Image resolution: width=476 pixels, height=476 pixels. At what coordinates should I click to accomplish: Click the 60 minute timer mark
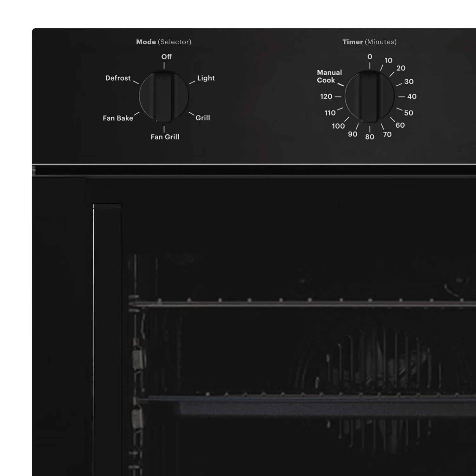click(400, 125)
